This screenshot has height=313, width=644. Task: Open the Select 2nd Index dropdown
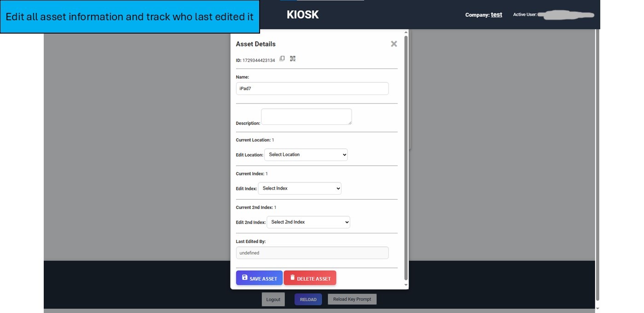tap(308, 222)
